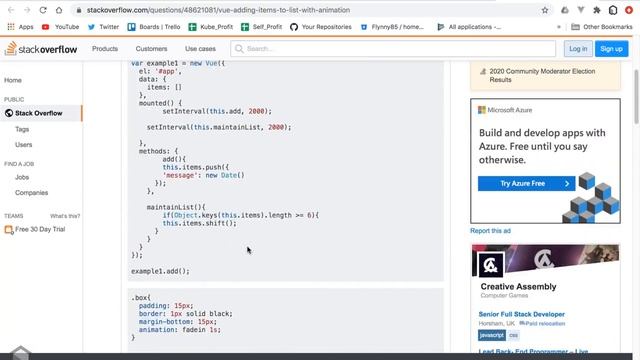This screenshot has width=640, height=360.
Task: Click the browser home icon
Action: pos(59,10)
